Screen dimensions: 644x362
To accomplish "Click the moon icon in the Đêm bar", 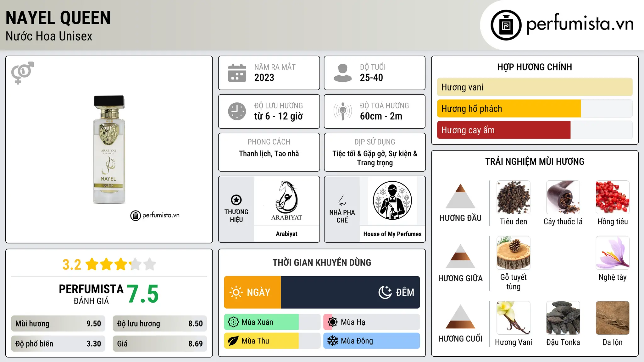I will click(385, 292).
